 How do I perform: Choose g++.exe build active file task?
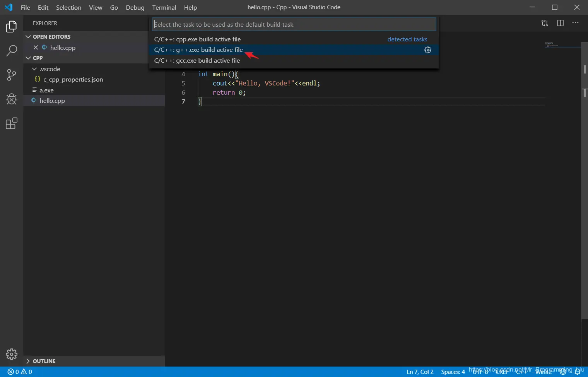(294, 50)
